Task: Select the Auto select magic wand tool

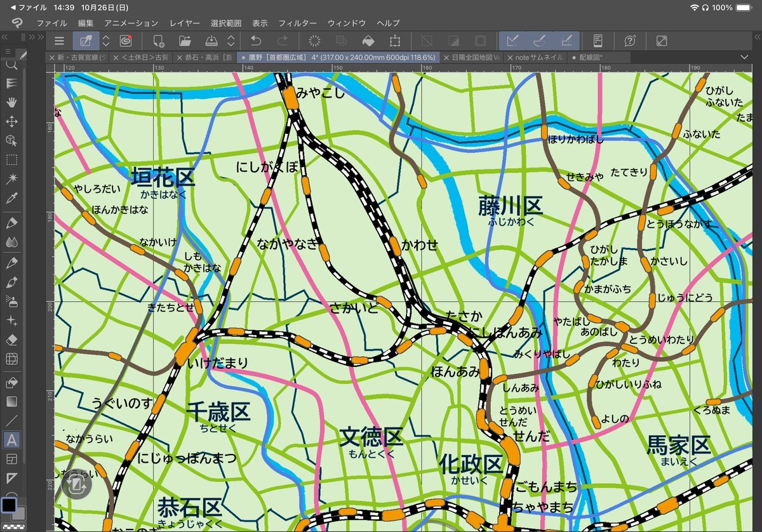Action: click(x=11, y=179)
